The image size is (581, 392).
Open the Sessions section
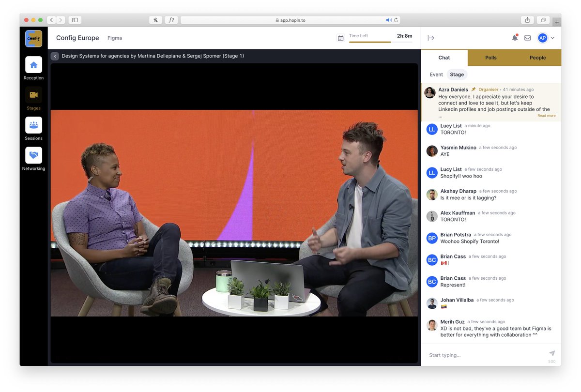point(33,129)
